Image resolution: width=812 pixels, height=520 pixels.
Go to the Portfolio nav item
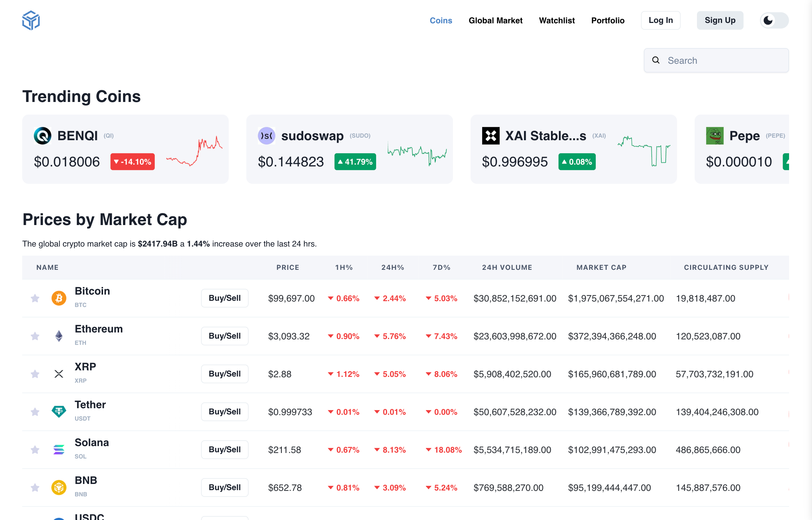click(608, 20)
